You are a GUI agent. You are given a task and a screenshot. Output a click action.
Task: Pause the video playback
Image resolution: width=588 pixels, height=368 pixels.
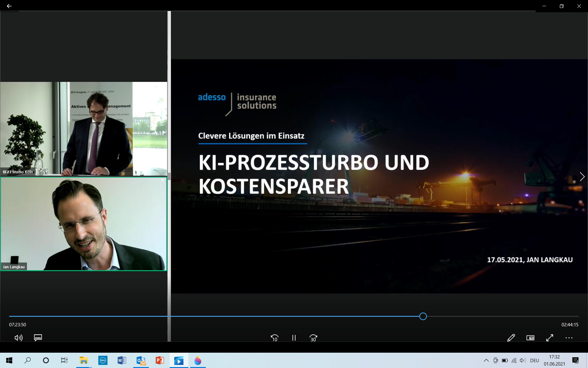(x=294, y=338)
